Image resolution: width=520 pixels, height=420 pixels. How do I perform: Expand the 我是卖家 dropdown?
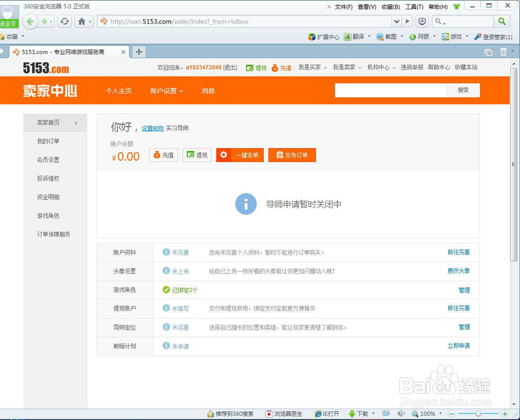click(x=347, y=67)
